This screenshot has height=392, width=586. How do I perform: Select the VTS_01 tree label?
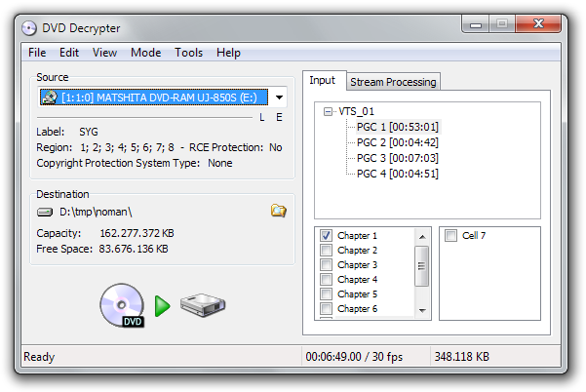[x=356, y=111]
